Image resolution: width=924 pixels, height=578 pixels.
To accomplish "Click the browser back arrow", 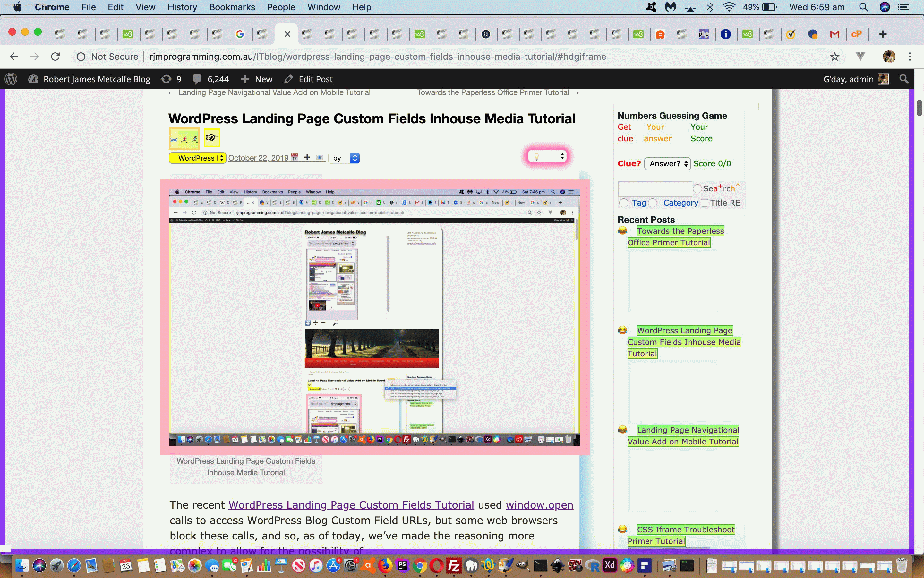I will [x=14, y=57].
